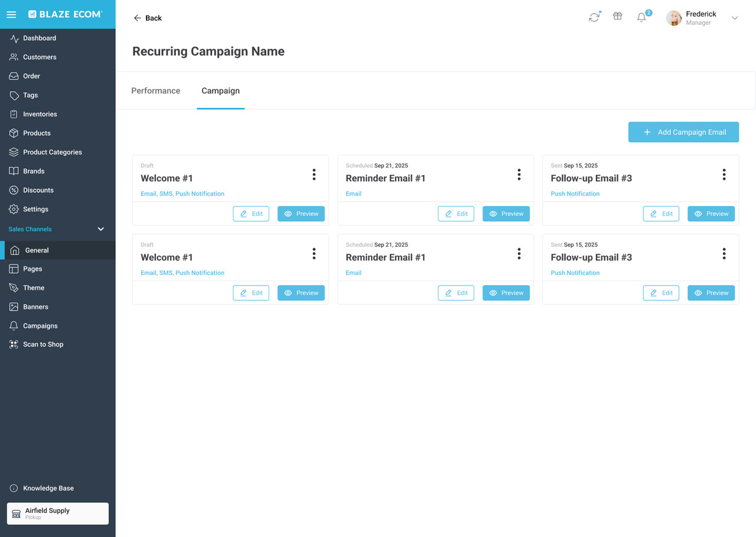Open the Airfield Supply store selector
Screen dimensions: 756x537
tap(57, 513)
